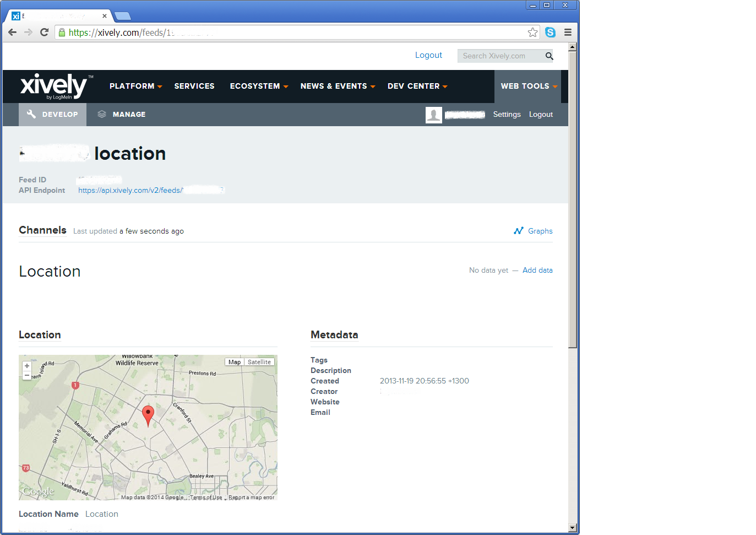Open Chrome hamburger menu

pos(568,33)
